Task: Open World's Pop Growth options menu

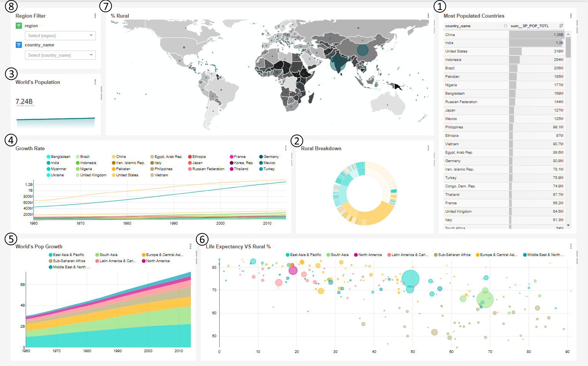Action: [x=190, y=246]
